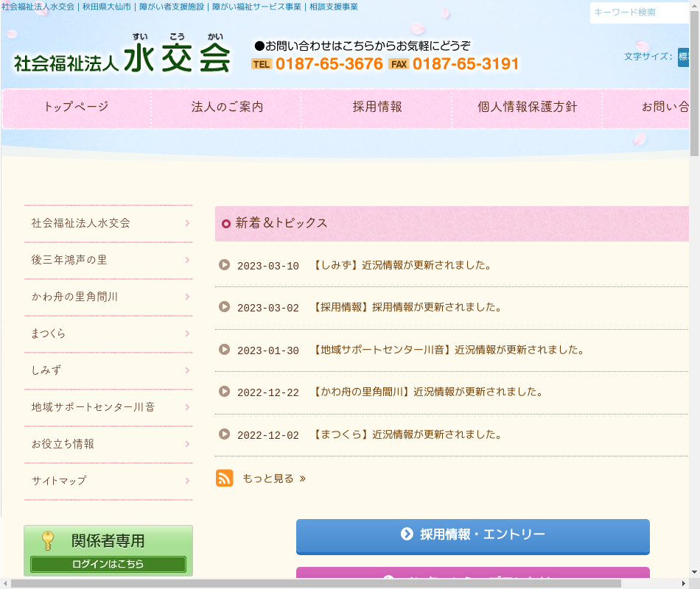The height and width of the screenshot is (589, 700).
Task: Click arrow bullet beside 2023-03-02 news item
Action: 225,307
